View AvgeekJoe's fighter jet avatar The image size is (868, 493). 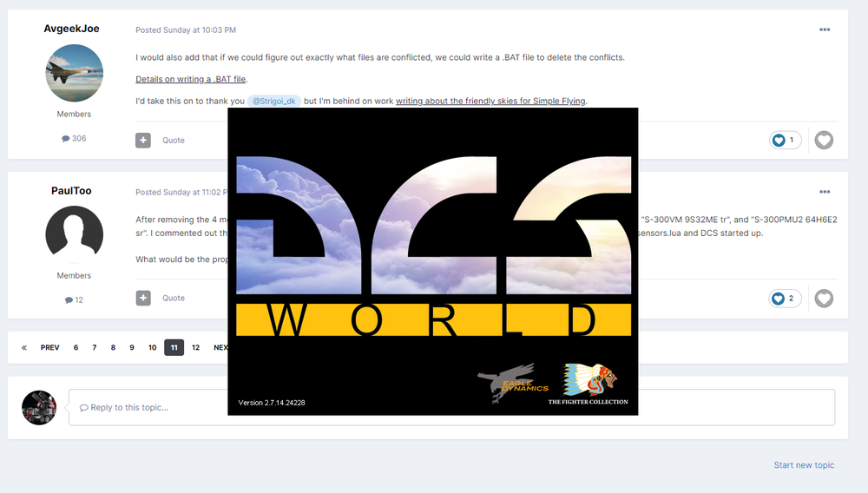74,73
